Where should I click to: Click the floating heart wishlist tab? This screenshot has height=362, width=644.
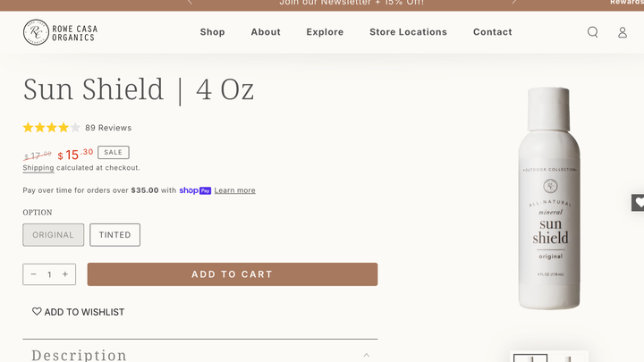tap(639, 202)
